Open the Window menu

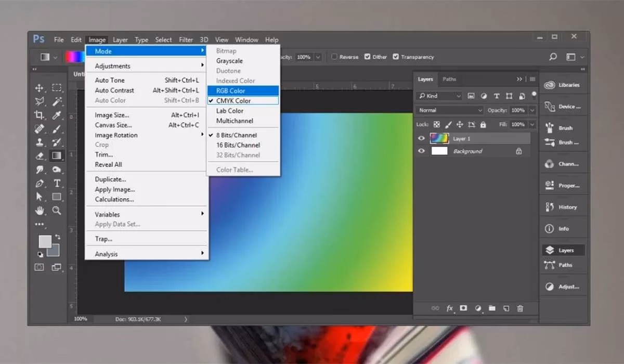pos(246,40)
